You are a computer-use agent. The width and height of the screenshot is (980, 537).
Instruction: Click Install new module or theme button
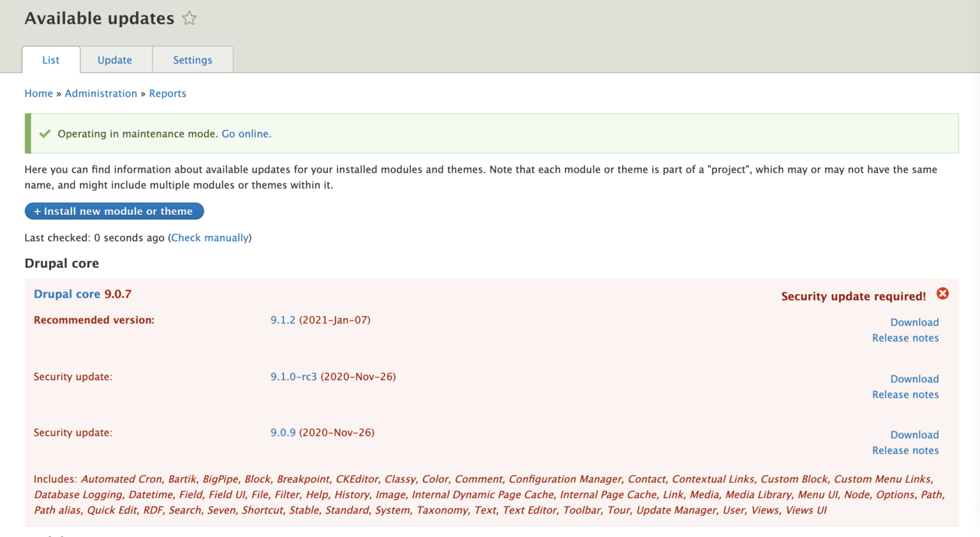[114, 211]
